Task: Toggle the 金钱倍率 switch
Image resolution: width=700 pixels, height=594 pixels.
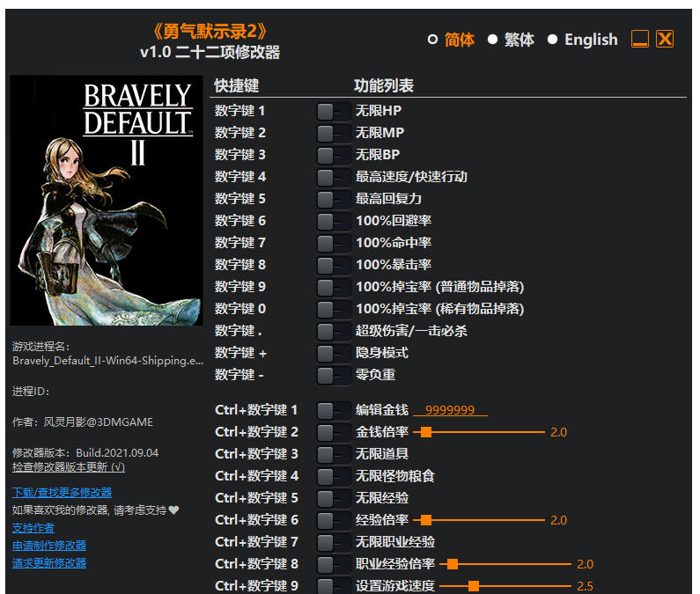Action: point(334,432)
